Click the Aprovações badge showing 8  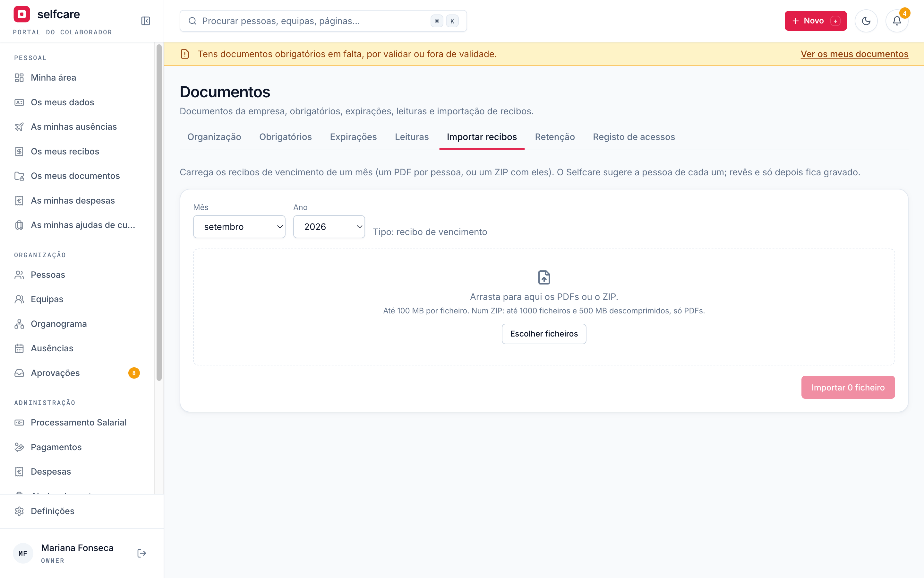pyautogui.click(x=134, y=373)
